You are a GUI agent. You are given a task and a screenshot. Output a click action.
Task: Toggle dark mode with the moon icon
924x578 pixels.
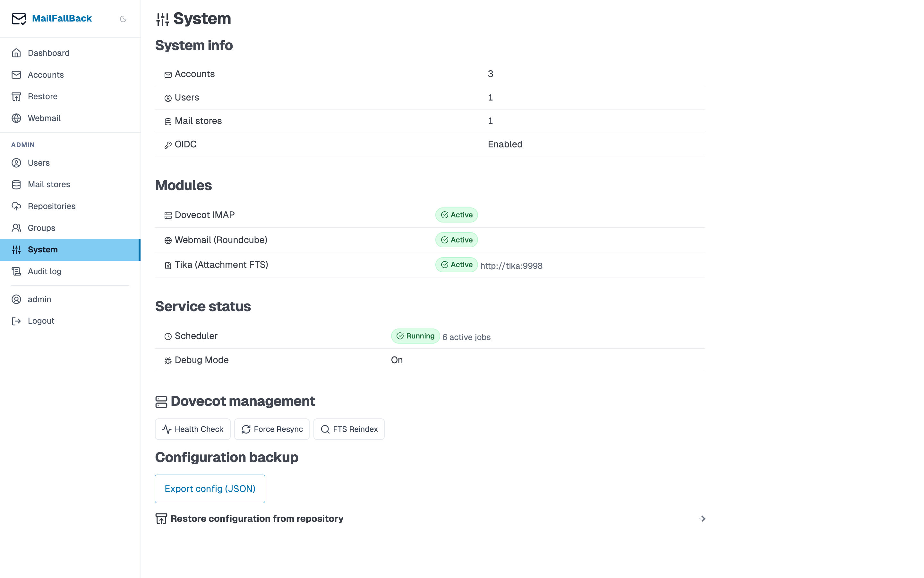point(123,19)
